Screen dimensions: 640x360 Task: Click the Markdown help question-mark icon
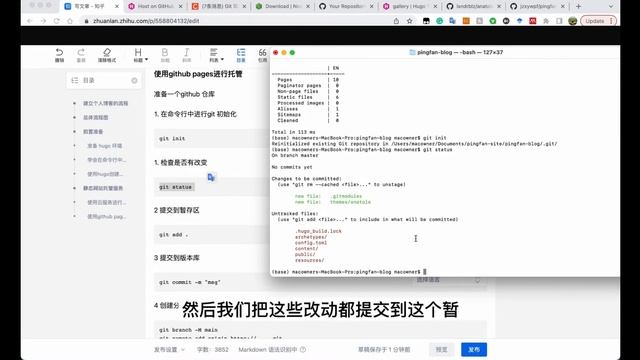click(303, 349)
